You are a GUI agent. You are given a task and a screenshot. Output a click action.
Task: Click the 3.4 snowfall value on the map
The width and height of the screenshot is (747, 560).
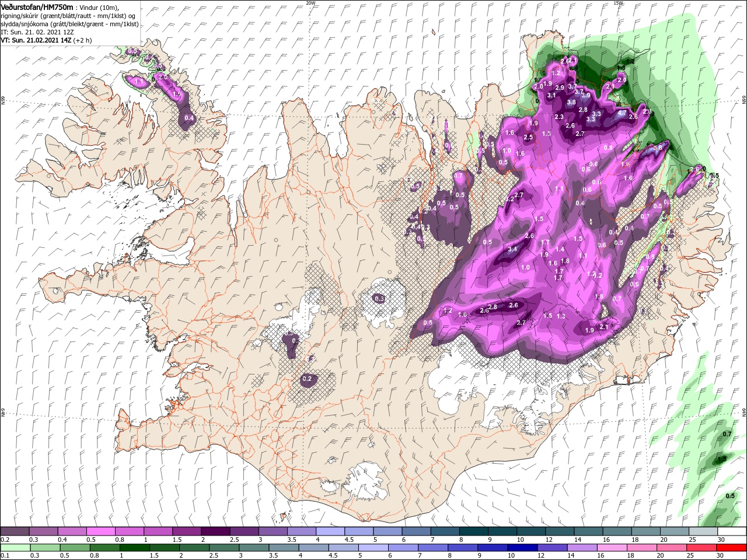point(513,249)
